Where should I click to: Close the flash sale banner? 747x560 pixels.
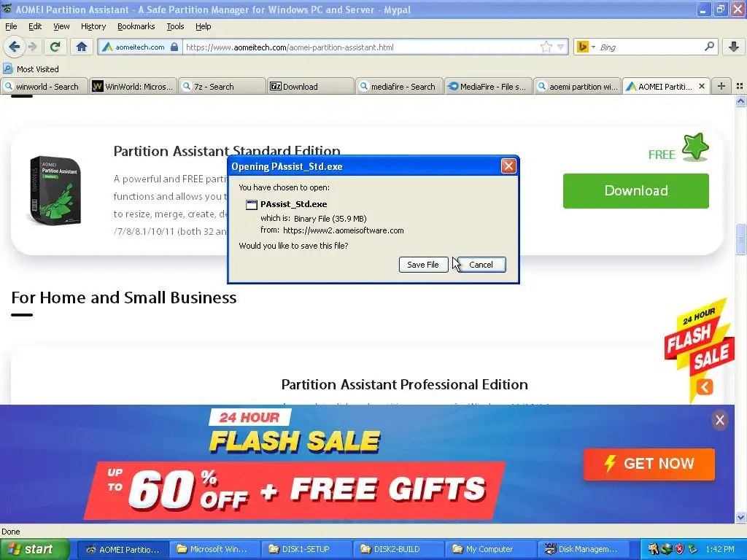(719, 420)
